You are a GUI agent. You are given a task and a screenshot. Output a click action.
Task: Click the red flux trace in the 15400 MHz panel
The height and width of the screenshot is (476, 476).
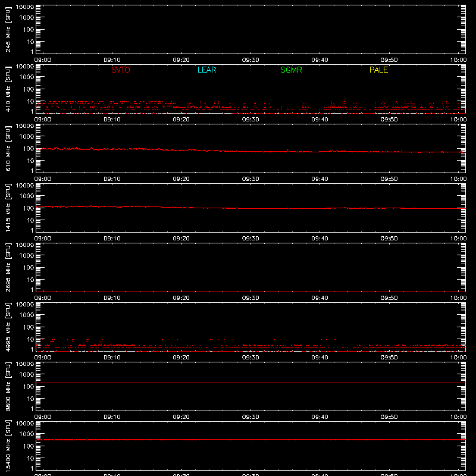point(250,439)
